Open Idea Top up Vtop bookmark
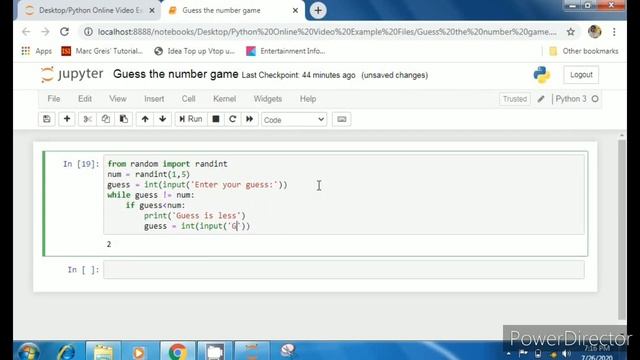This screenshot has width=640, height=360. click(195, 51)
